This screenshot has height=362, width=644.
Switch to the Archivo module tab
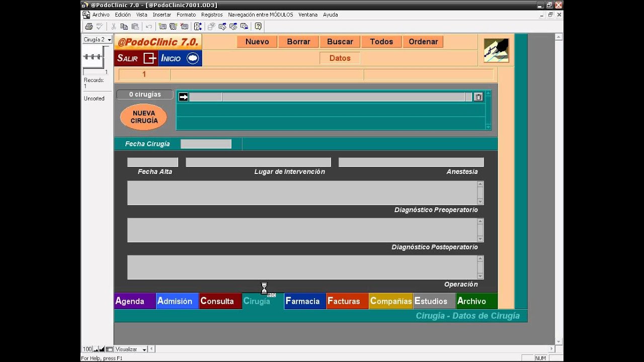coord(476,301)
